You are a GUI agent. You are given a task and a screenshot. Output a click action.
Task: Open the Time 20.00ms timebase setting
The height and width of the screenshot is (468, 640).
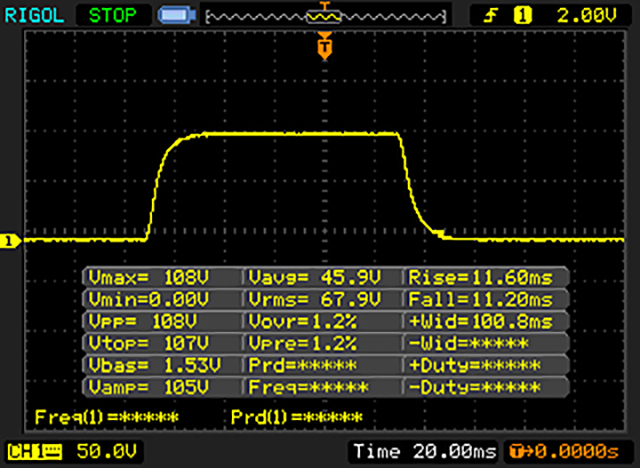tap(423, 451)
